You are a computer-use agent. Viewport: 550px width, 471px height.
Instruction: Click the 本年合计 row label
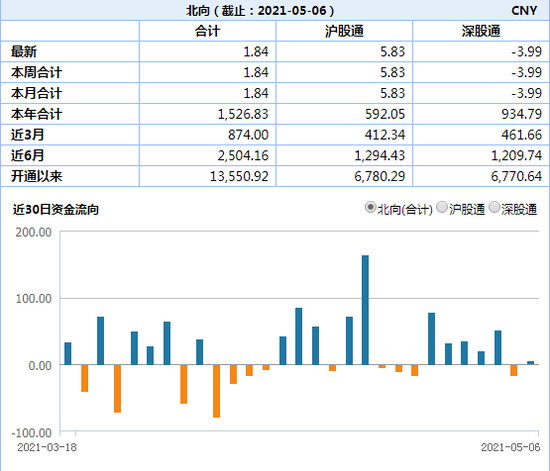click(36, 114)
